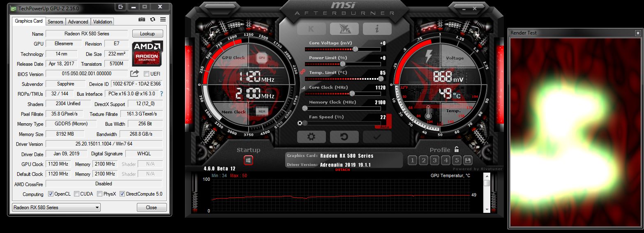This screenshot has height=233, width=644.
Task: Click the power and temp limit link icon
Action: (302, 72)
